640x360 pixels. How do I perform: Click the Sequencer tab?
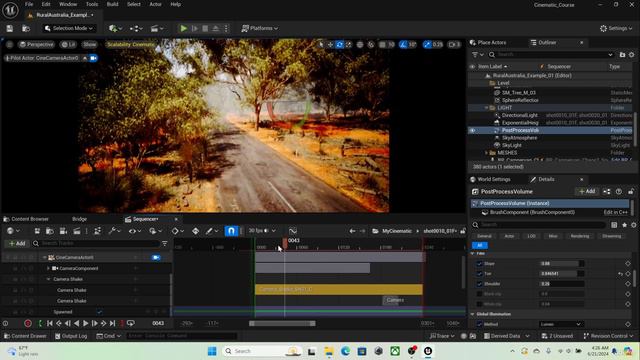(142, 219)
